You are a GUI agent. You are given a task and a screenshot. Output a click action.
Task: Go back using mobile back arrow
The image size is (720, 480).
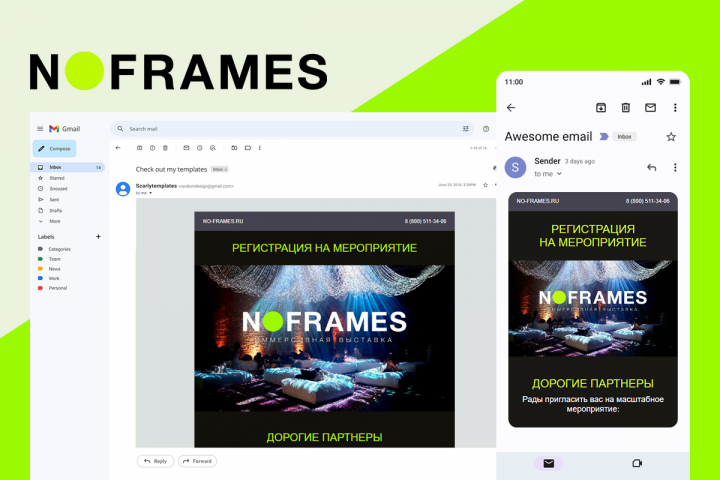coord(511,107)
